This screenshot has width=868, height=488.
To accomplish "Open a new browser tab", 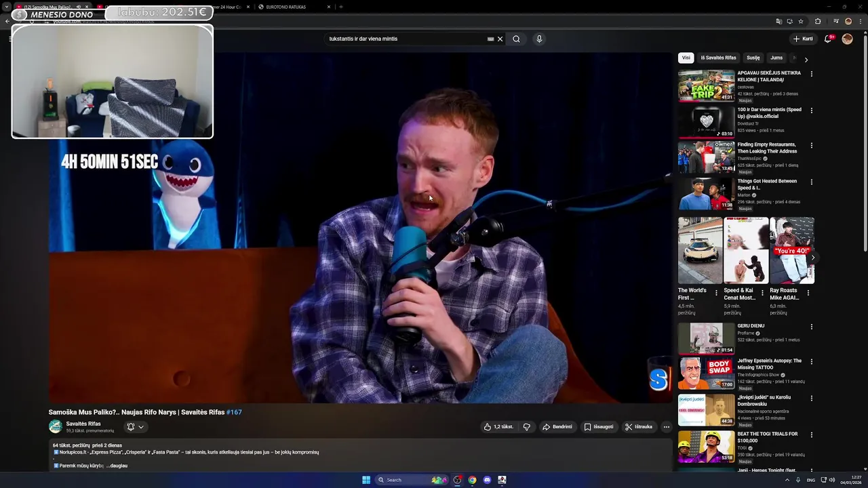I will coord(341,7).
